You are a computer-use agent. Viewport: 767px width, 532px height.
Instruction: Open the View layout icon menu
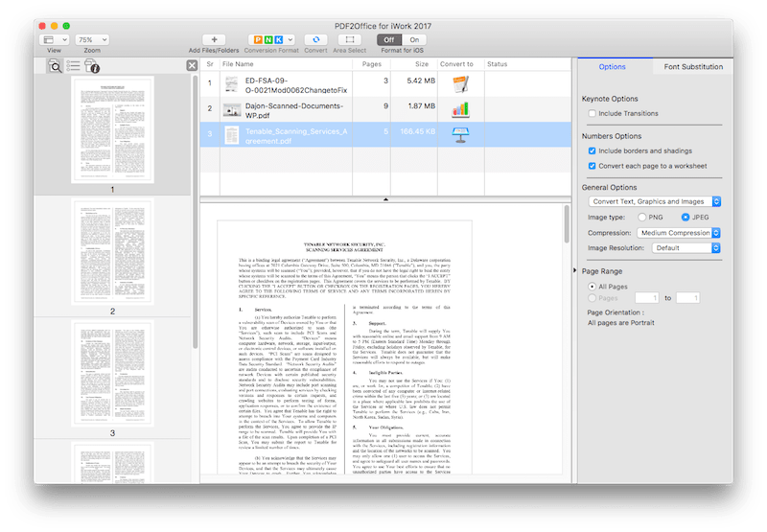55,39
